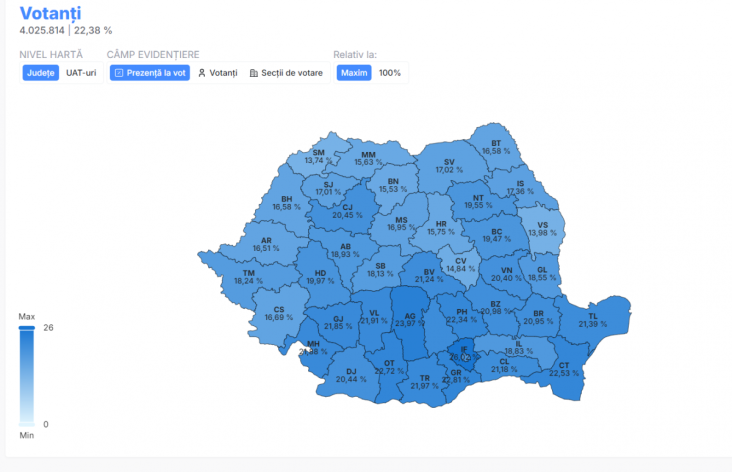Viewport: 732px width, 472px height.
Task: Click Constanța county labeled CT
Action: [564, 369]
